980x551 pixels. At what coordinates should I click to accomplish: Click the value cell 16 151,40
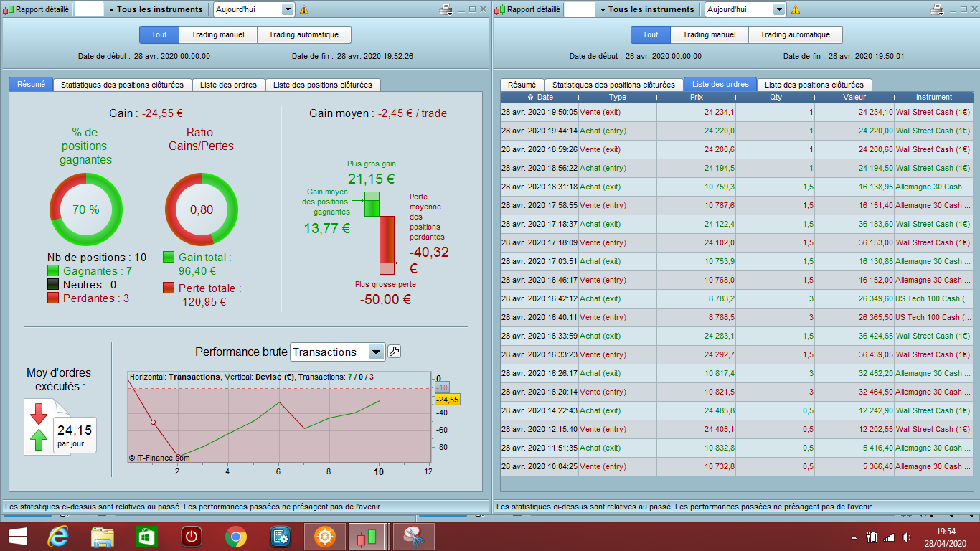click(854, 205)
